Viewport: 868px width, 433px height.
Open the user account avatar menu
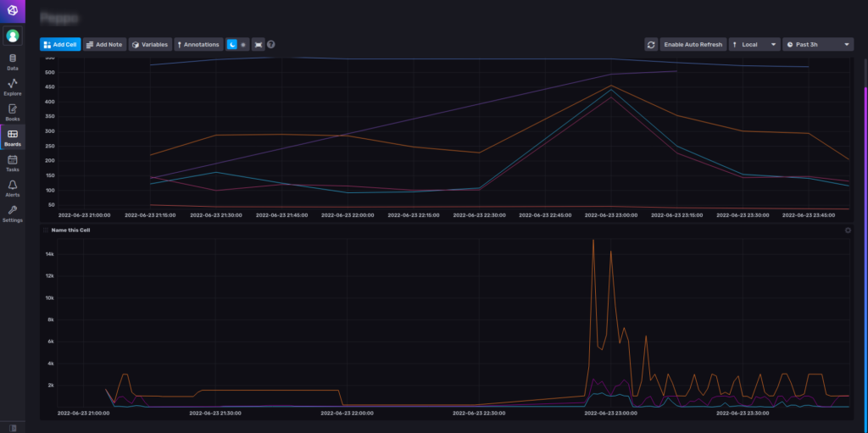pyautogui.click(x=12, y=36)
